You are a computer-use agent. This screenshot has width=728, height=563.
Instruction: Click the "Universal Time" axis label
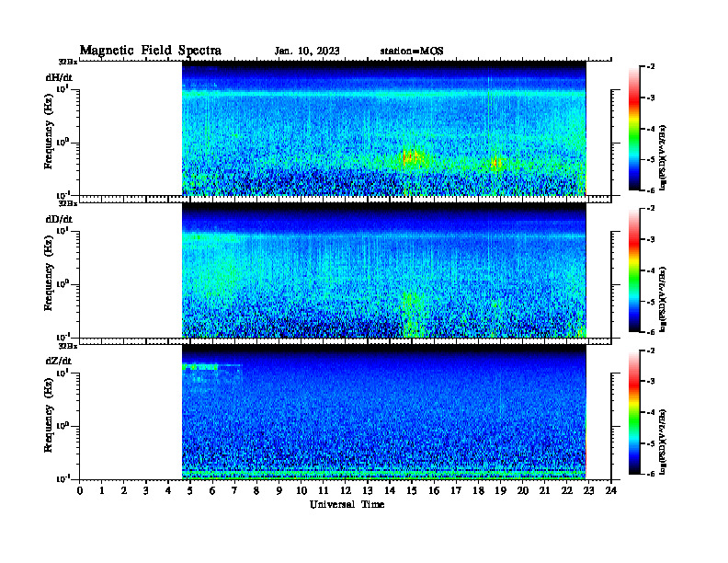[347, 504]
